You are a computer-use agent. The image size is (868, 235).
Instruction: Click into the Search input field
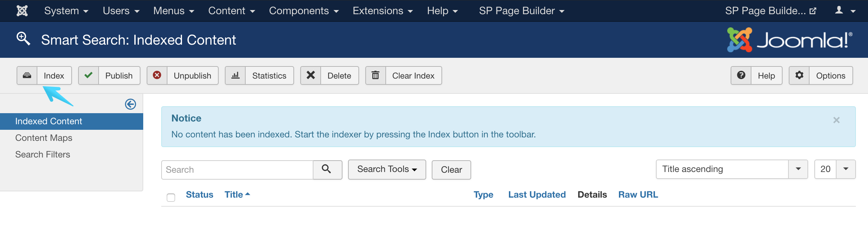[x=237, y=170]
